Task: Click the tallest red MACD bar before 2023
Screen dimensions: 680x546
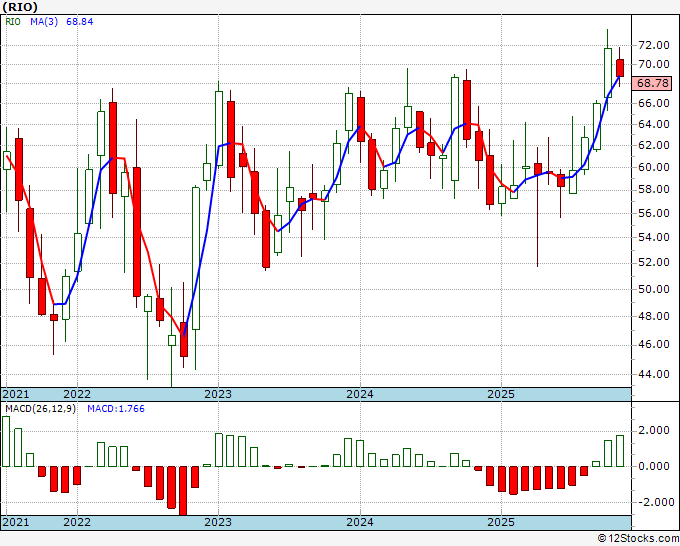Action: [x=183, y=491]
